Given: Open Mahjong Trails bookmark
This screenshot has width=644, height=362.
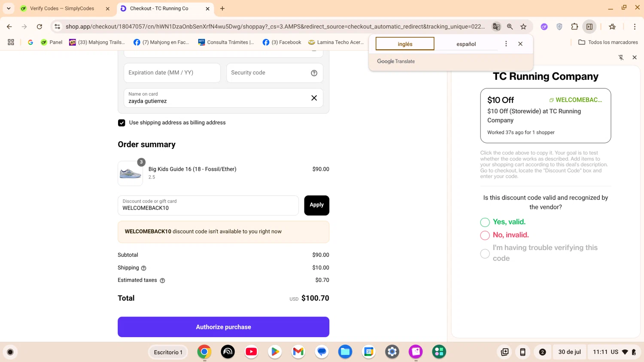Looking at the screenshot, I should click(x=97, y=42).
